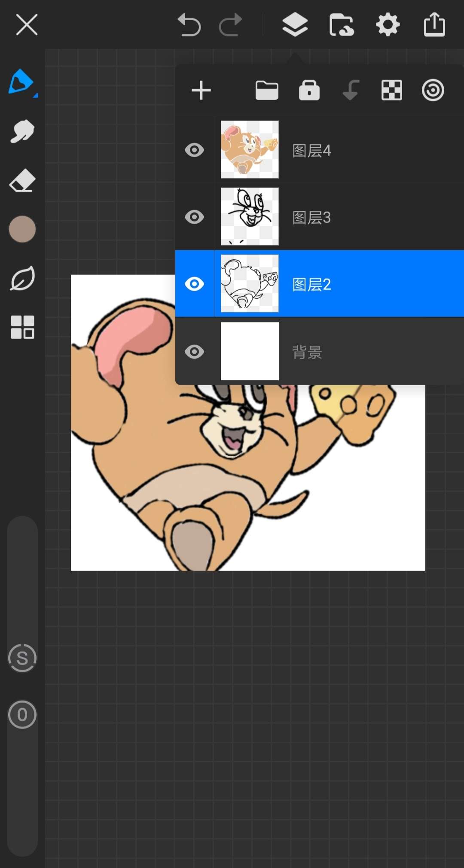
Task: Hide 图层2 with its eye icon
Action: tap(195, 284)
